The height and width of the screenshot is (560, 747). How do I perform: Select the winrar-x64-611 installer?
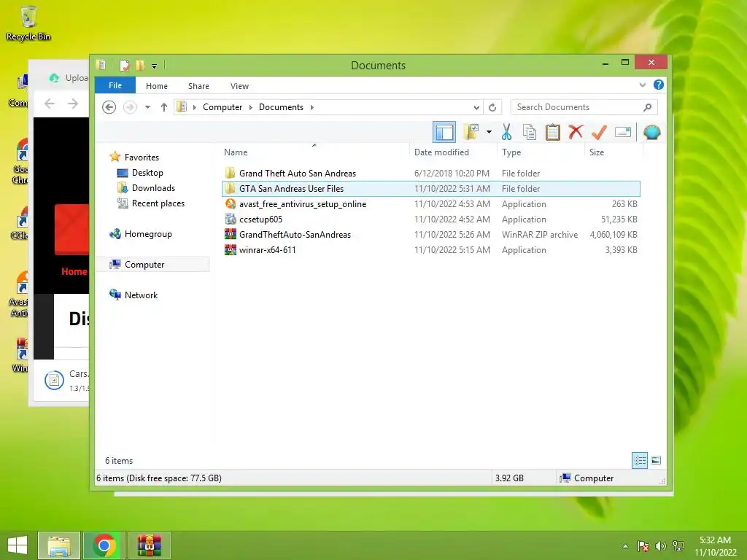pos(431,249)
